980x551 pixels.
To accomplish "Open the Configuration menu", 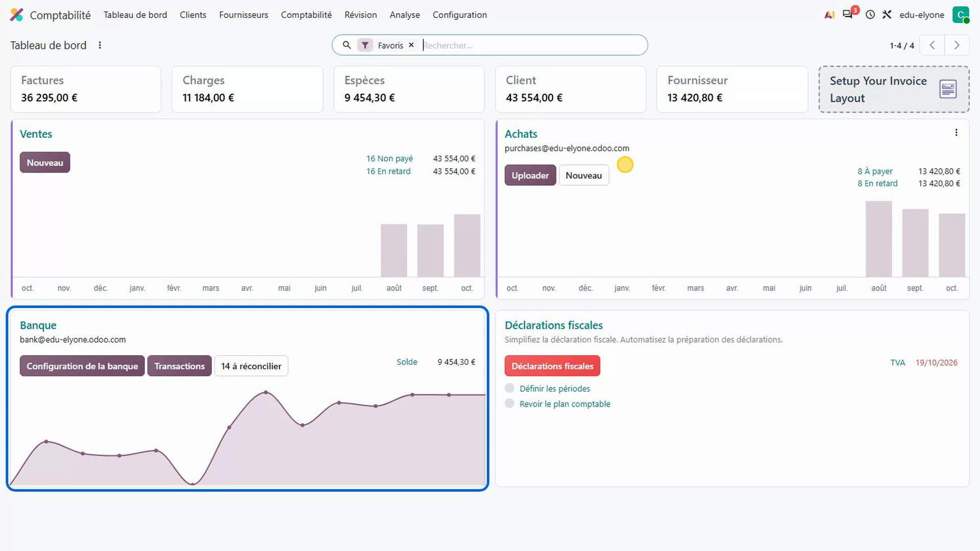I will pyautogui.click(x=460, y=15).
